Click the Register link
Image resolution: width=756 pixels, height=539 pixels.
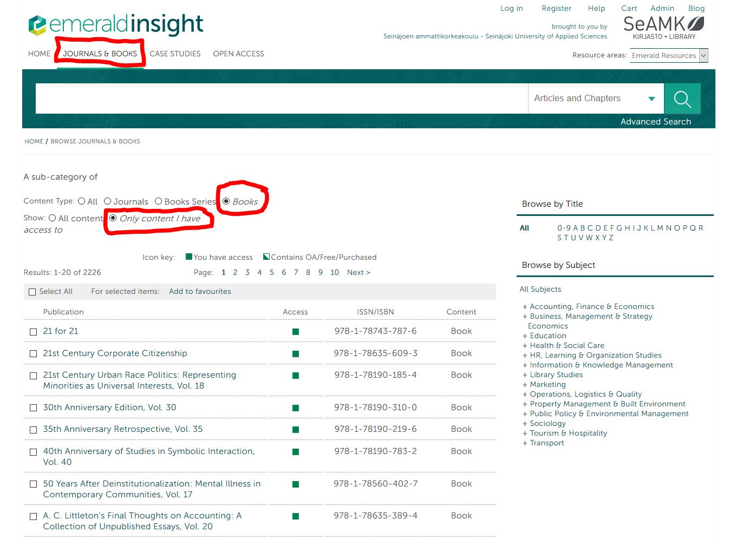556,8
